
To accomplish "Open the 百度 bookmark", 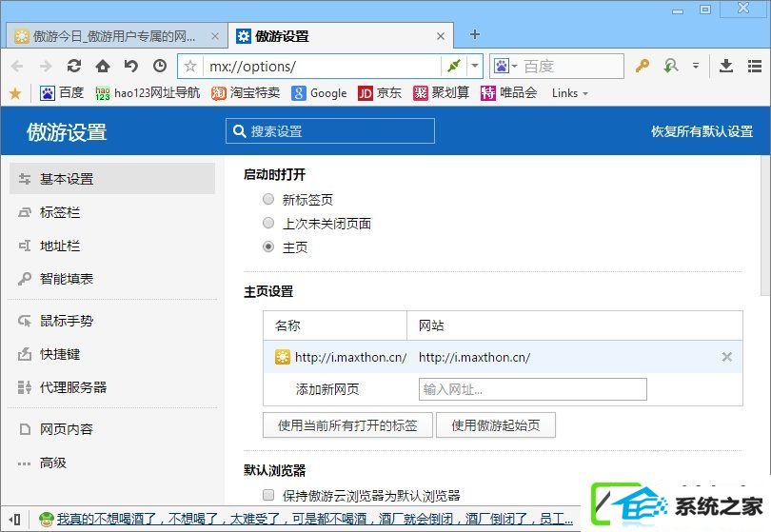I will coord(62,93).
